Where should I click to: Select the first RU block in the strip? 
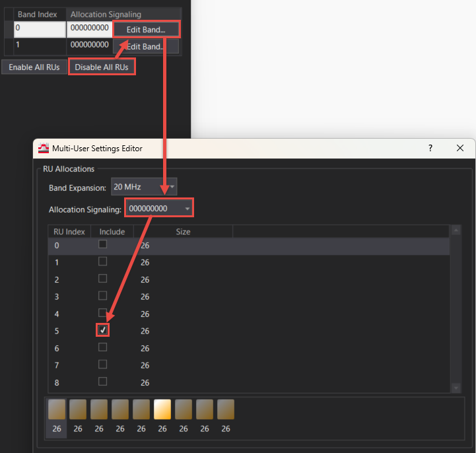point(57,409)
